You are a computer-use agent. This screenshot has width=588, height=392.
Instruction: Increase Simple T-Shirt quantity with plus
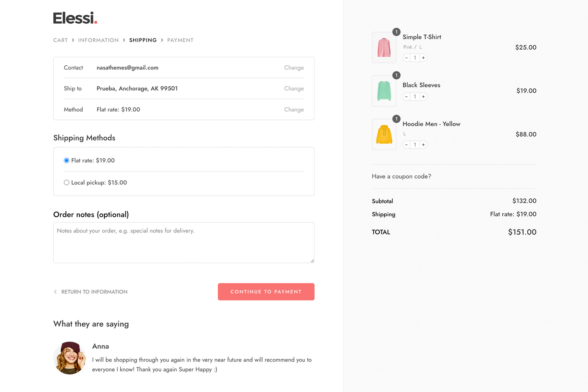[423, 58]
